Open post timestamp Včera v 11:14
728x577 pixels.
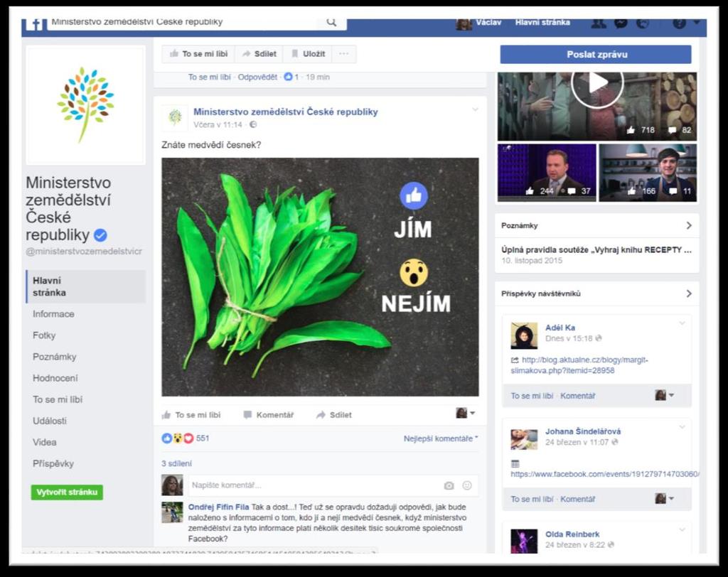coord(218,124)
